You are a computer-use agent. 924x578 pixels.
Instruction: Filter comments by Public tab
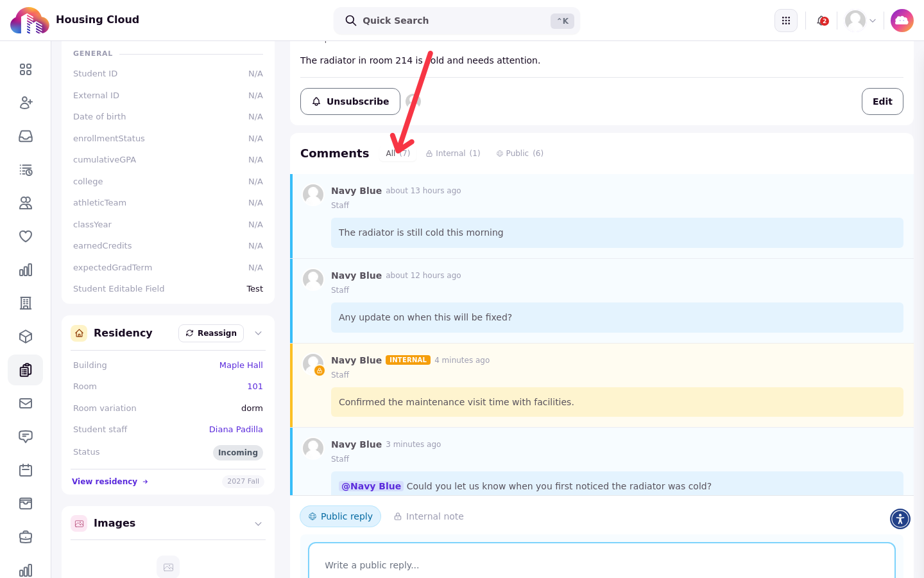pos(520,153)
